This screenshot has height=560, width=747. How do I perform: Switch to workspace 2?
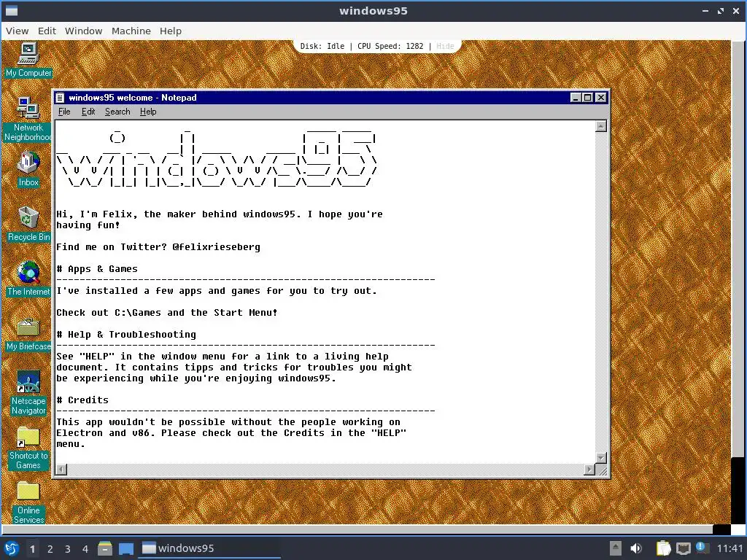coord(50,549)
